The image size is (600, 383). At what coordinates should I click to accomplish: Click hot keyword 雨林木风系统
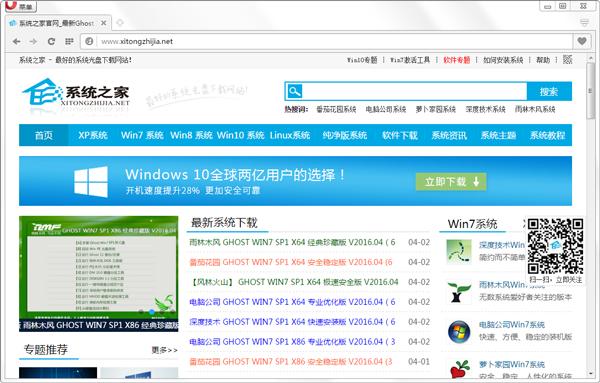(x=535, y=109)
